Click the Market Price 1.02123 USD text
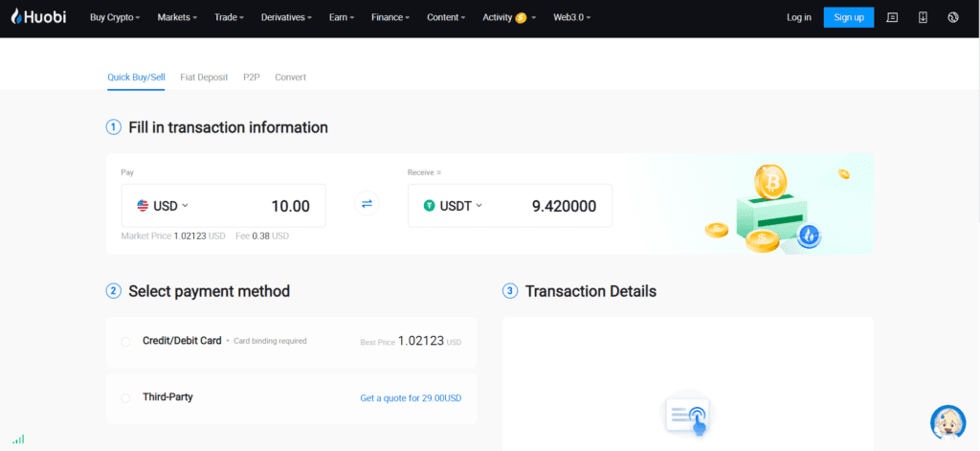 (x=173, y=237)
